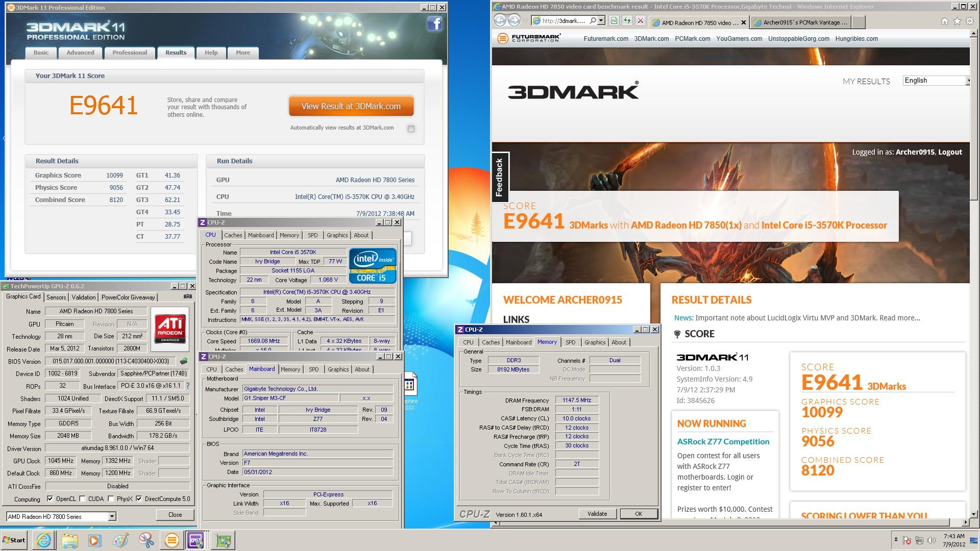Click the volume speaker icon in system tray
The width and height of the screenshot is (980, 551).
932,540
